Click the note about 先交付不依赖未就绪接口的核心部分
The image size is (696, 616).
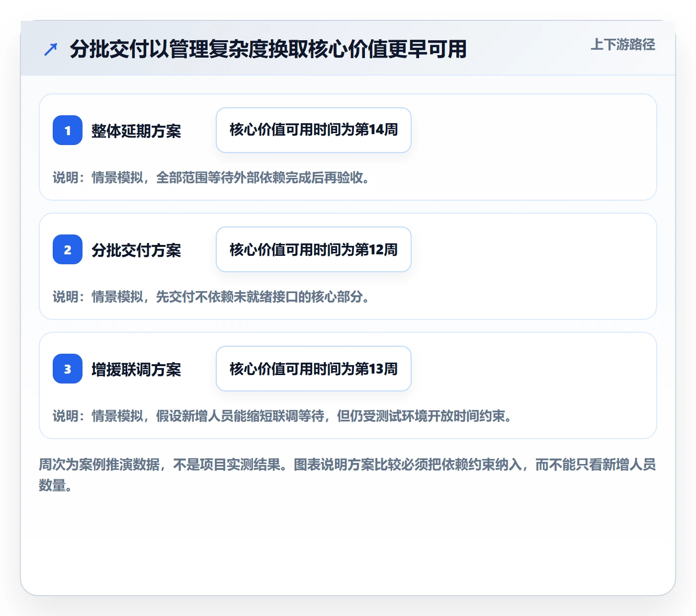pyautogui.click(x=212, y=297)
